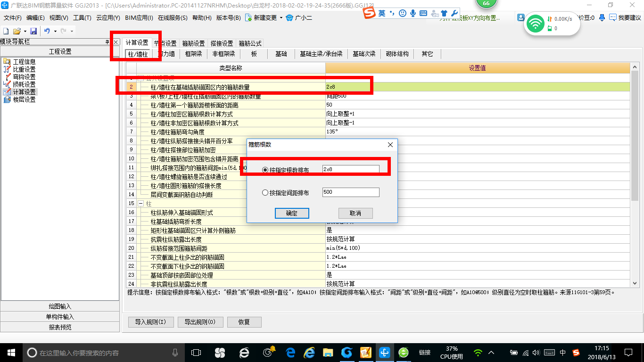Close the 箍筋根数 dialog

point(390,145)
